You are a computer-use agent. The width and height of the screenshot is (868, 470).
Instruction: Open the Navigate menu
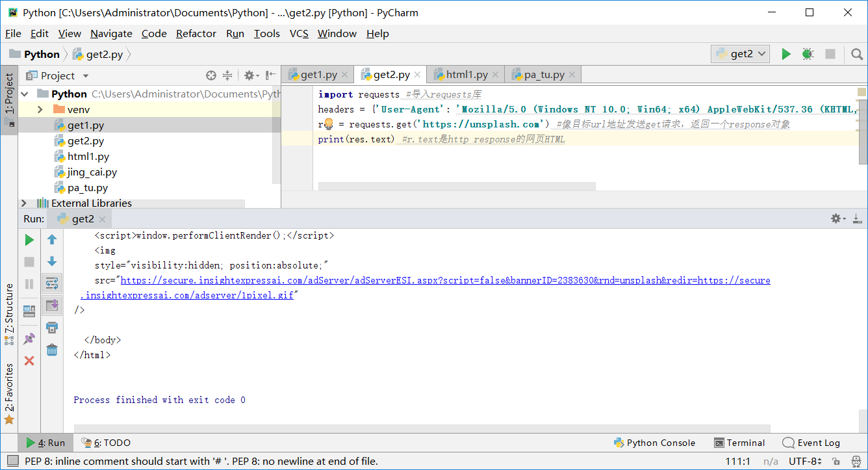(x=111, y=33)
